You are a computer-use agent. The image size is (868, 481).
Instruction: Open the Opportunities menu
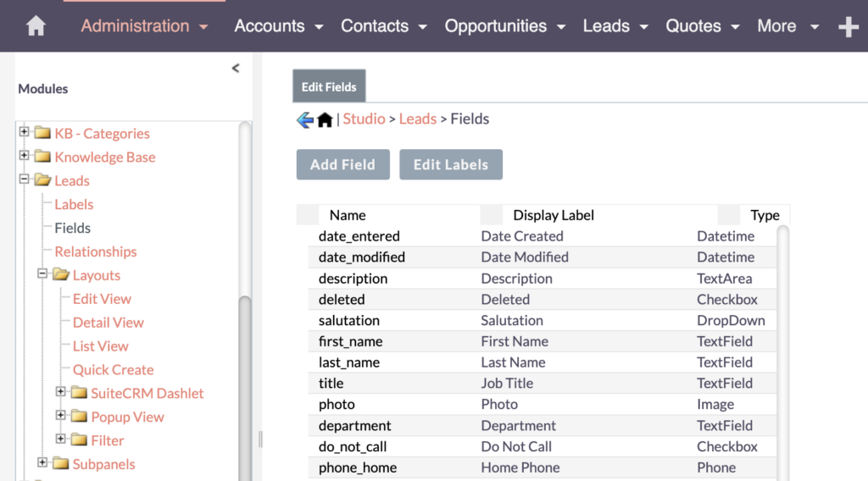[x=505, y=26]
